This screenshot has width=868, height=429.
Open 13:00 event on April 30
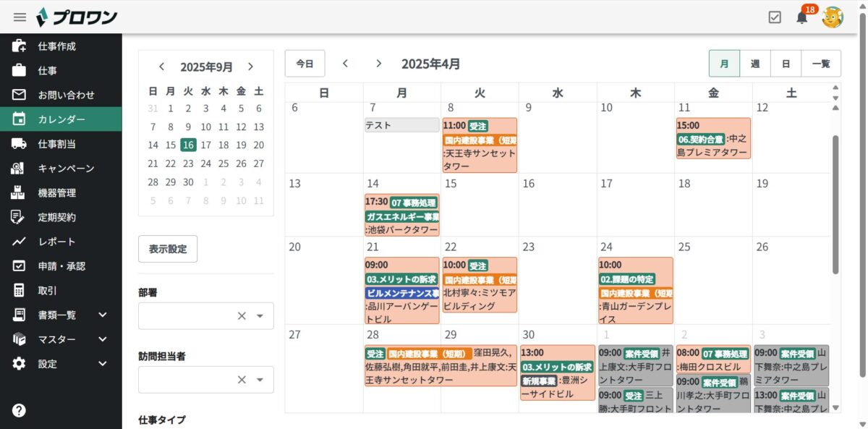[x=558, y=373]
